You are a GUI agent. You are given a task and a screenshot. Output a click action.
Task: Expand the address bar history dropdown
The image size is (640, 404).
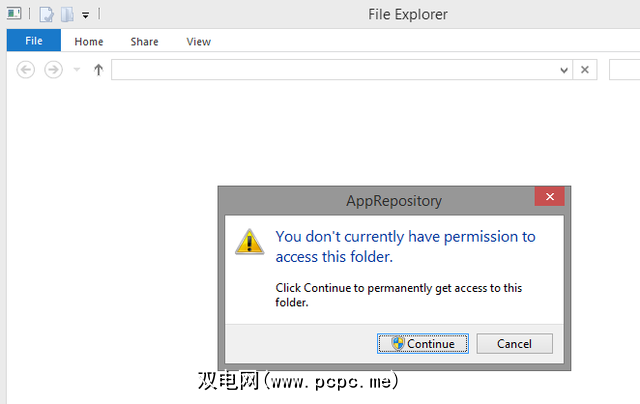[x=564, y=70]
